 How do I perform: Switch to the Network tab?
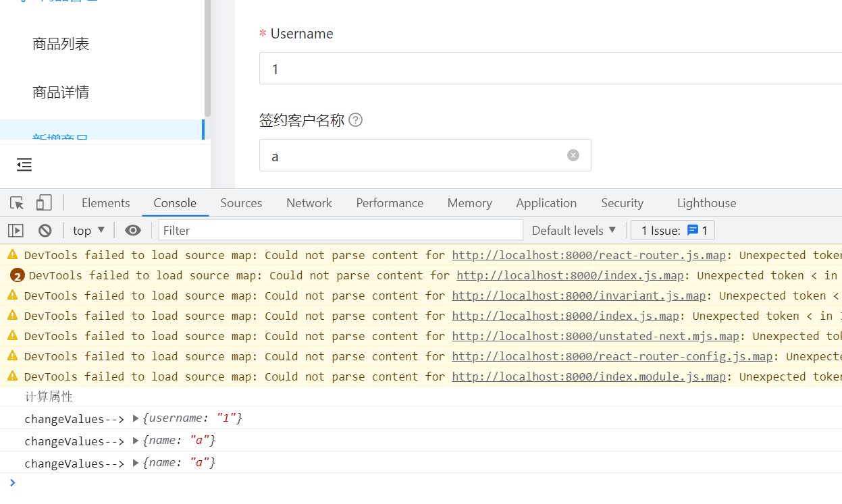pyautogui.click(x=309, y=202)
